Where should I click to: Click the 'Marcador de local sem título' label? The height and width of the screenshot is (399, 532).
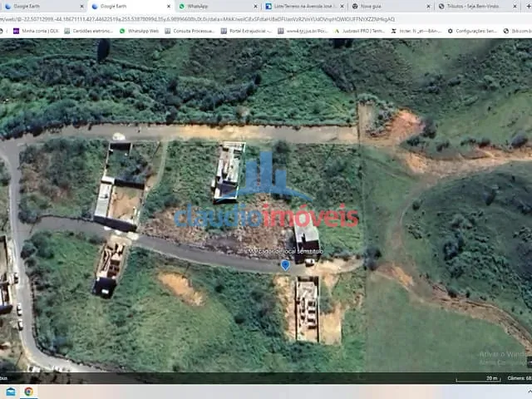click(285, 251)
